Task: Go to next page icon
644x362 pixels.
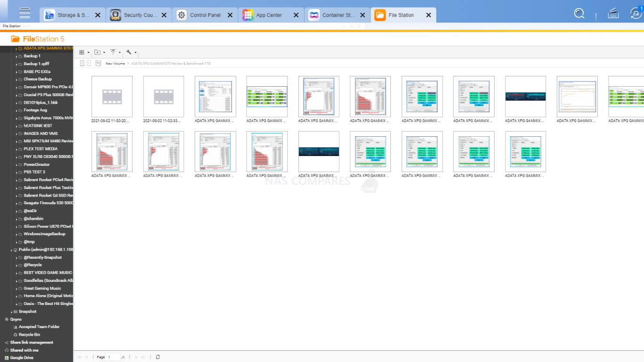Action: tap(136, 357)
